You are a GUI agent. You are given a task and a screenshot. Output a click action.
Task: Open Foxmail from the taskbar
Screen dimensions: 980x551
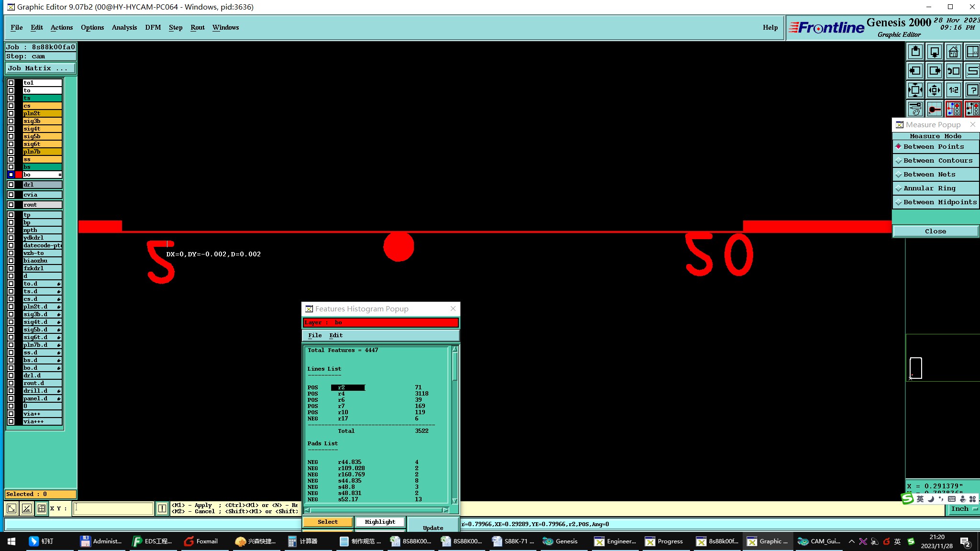tap(201, 541)
